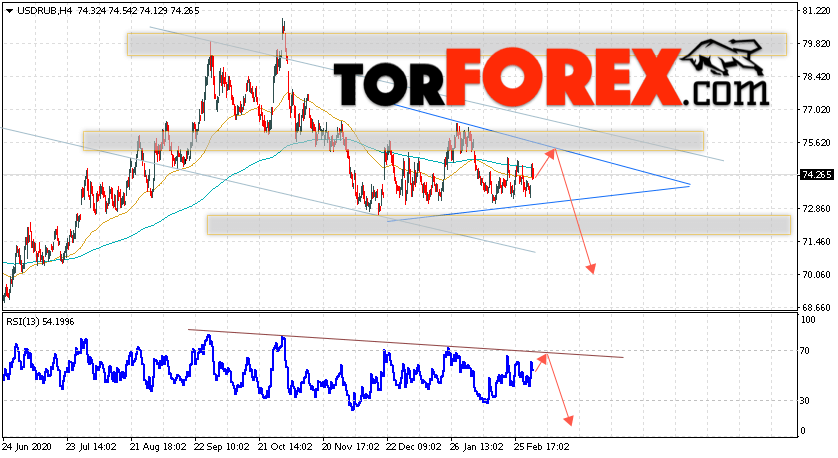This screenshot has width=838, height=458.
Task: Select the middle resistance zone rectangle near 75.620
Action: tap(393, 141)
